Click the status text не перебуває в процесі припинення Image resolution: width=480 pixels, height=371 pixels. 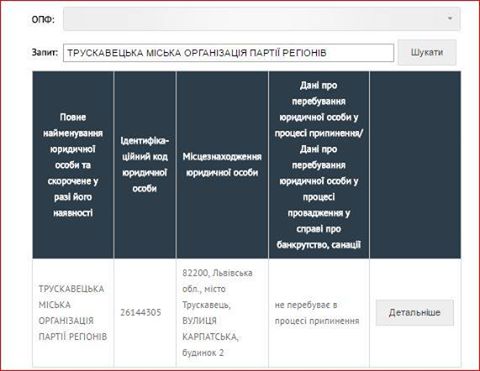pos(317,313)
